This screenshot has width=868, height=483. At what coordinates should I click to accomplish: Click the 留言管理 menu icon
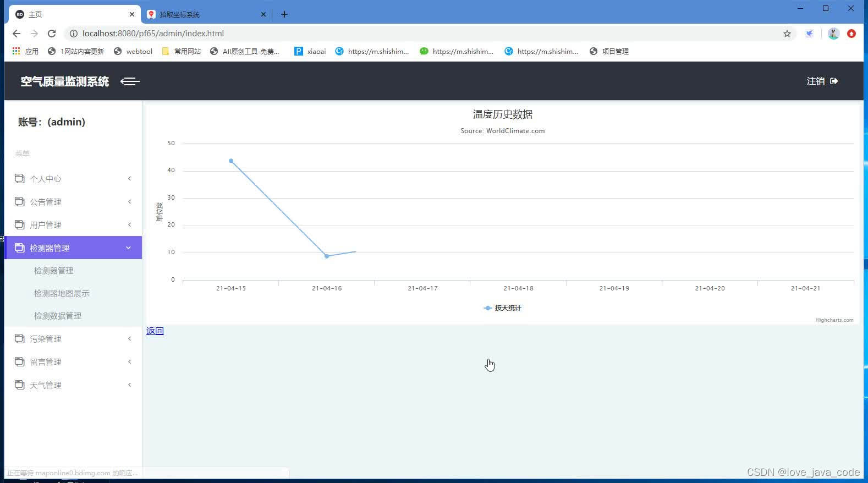coord(20,361)
